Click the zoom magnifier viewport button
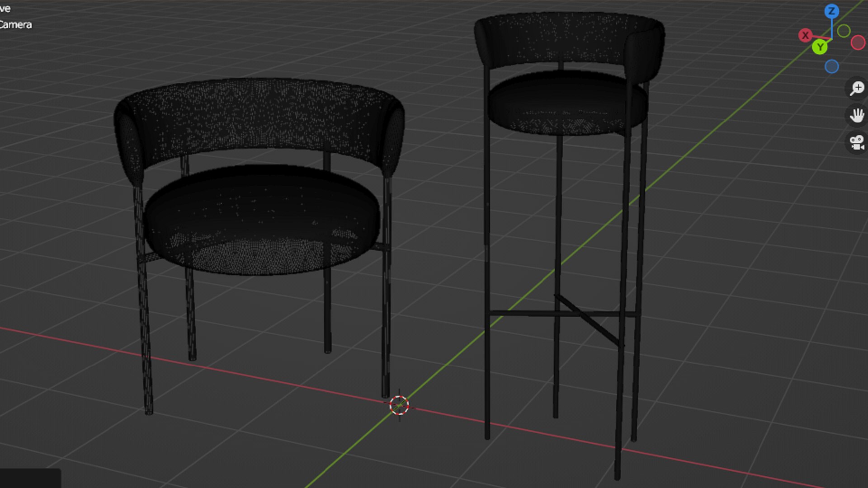 pos(856,88)
